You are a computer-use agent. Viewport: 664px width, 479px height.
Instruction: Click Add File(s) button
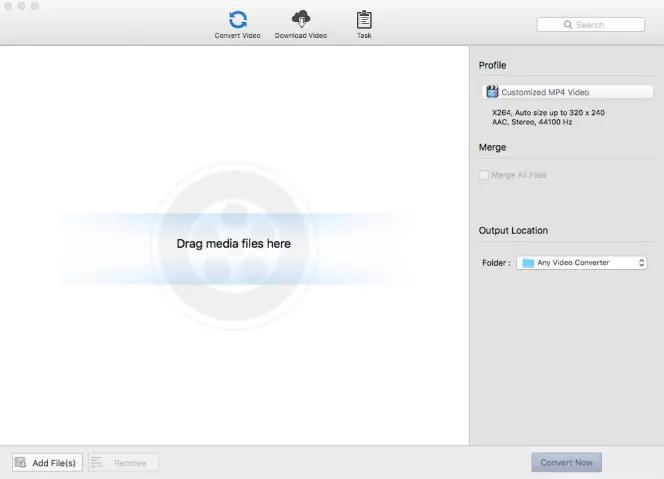pyautogui.click(x=47, y=462)
